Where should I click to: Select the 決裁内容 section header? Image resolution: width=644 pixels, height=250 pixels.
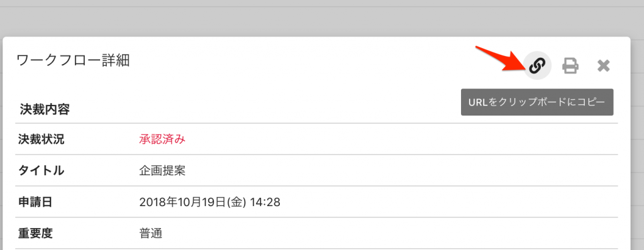(45, 109)
